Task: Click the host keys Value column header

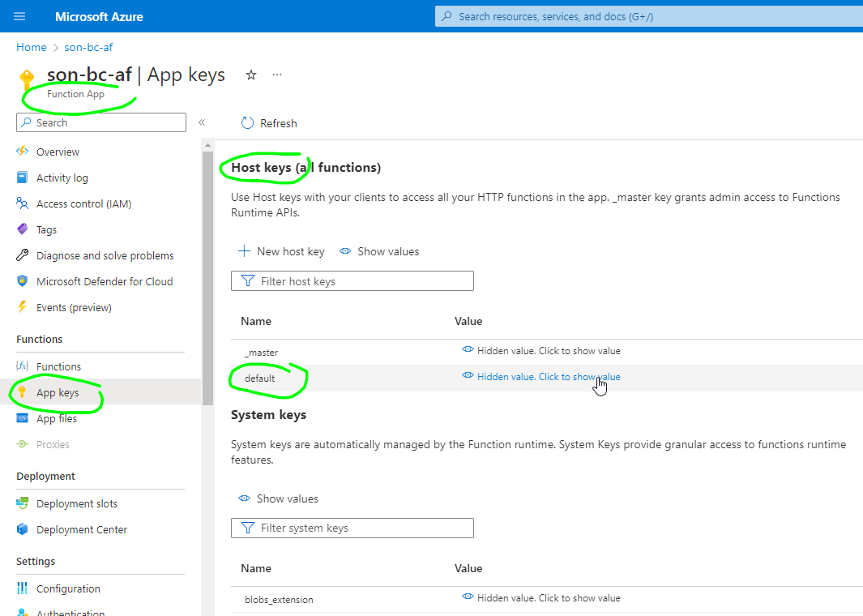Action: 468,322
